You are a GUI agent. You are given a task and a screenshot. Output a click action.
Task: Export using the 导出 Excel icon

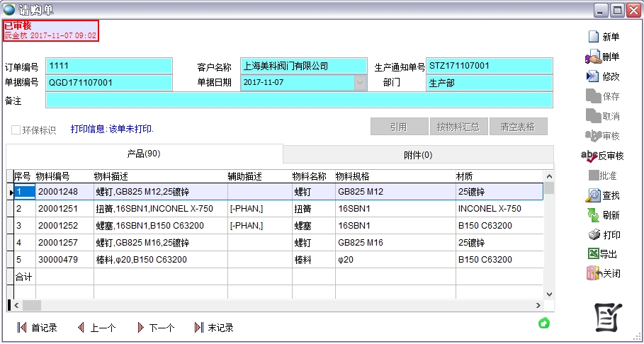[x=593, y=254]
